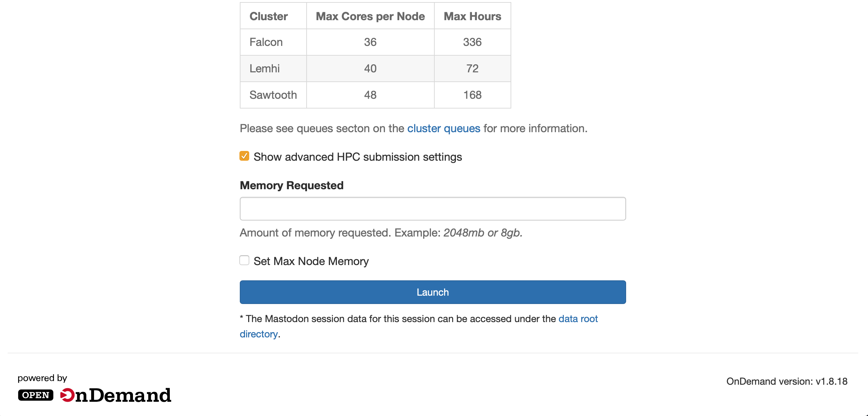Screen dimensions: 868x416
Task: Open the cluster queues link
Action: (443, 128)
